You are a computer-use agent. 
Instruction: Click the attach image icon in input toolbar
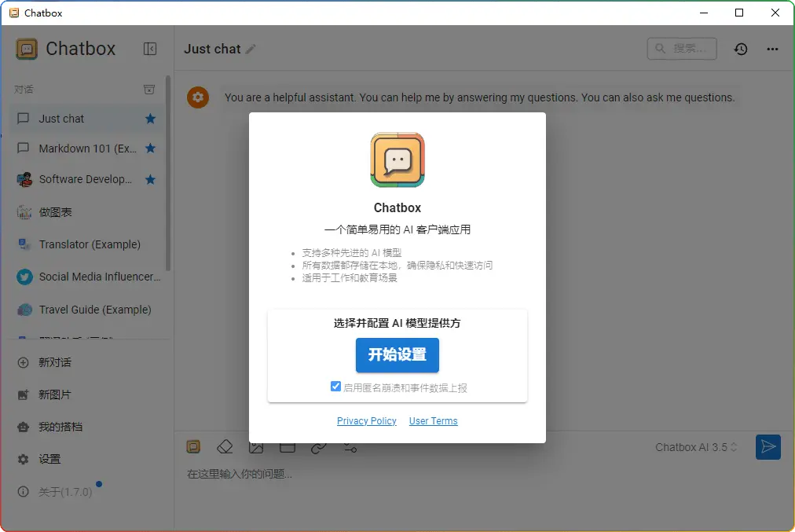[x=256, y=447]
